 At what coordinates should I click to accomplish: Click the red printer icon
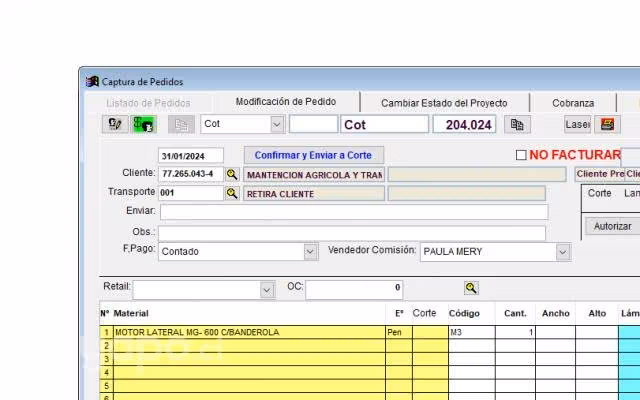pyautogui.click(x=607, y=124)
